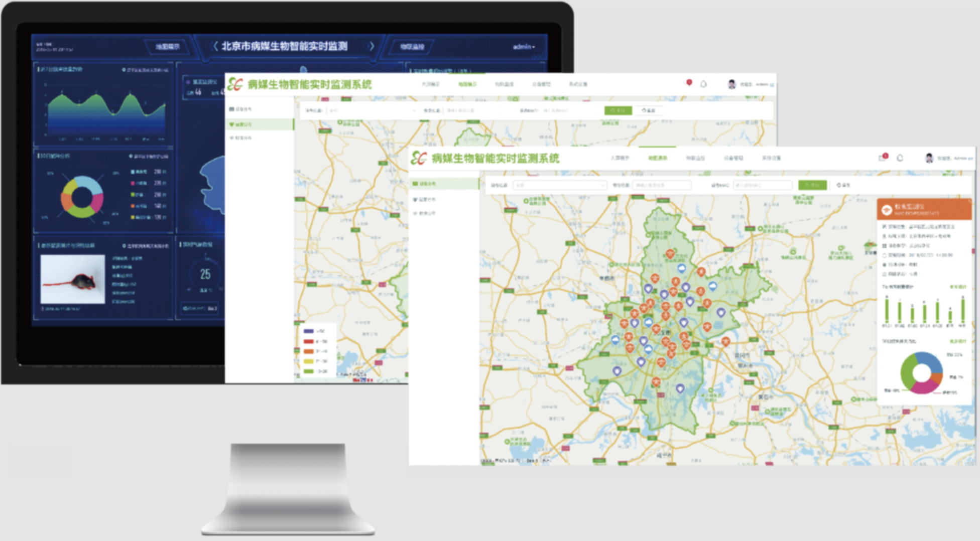The image size is (980, 541).
Task: Select the 大屏展示 tab in the front window
Action: click(x=620, y=158)
